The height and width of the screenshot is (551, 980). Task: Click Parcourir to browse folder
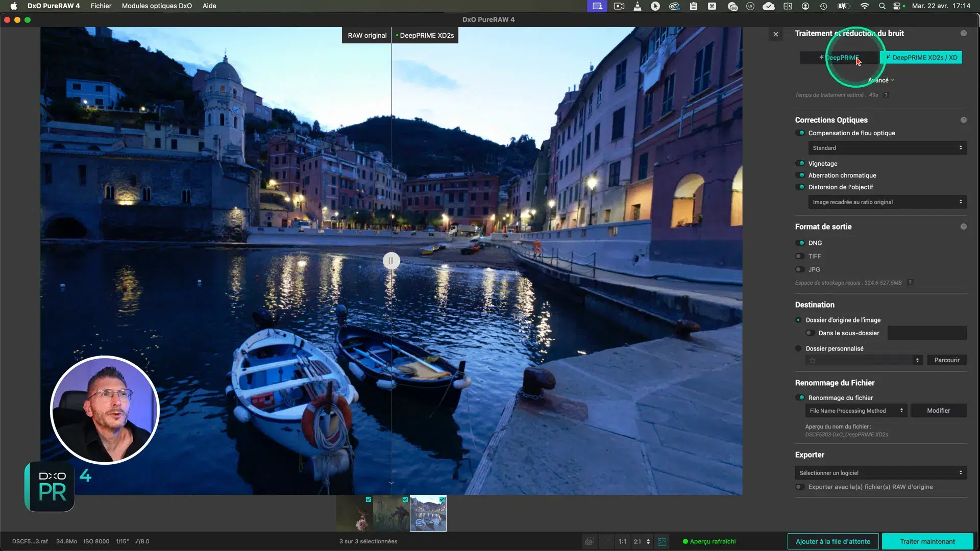947,360
